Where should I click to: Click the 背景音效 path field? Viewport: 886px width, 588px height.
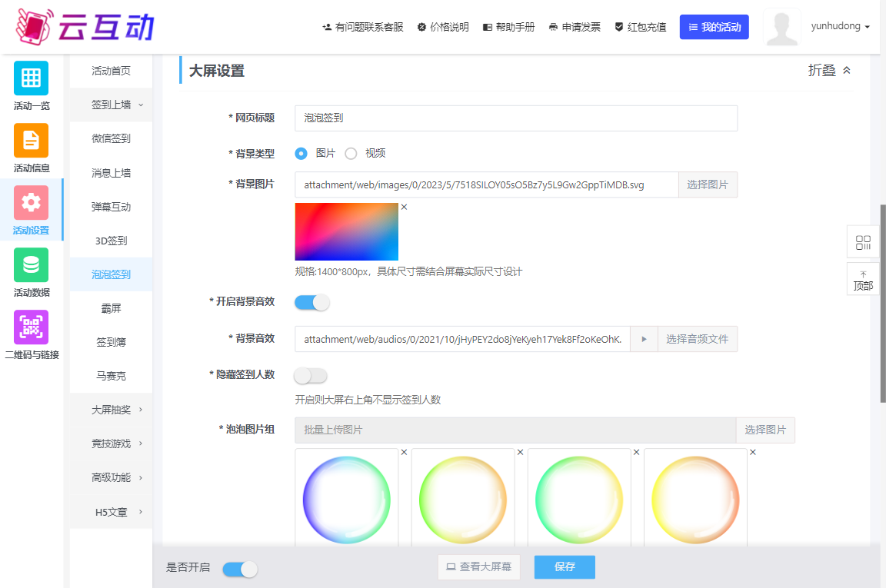462,339
